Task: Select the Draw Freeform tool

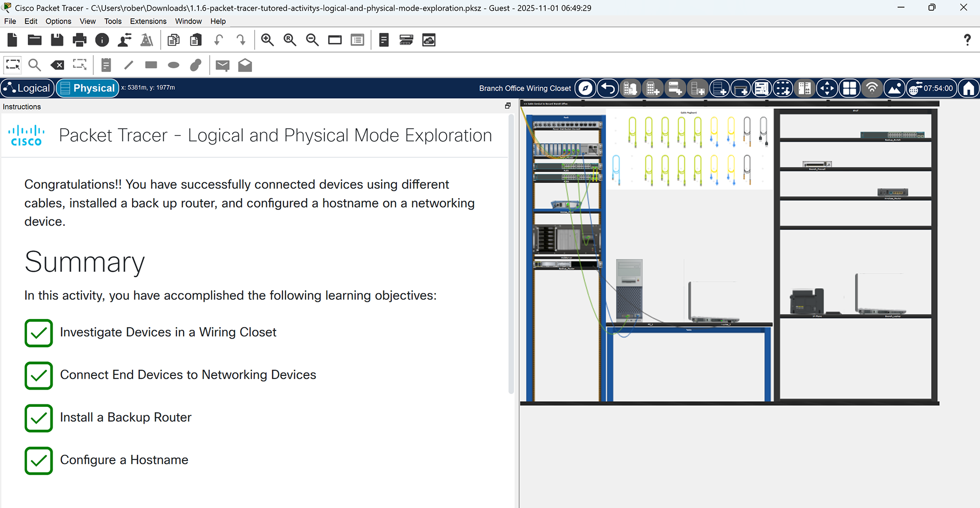Action: coord(196,65)
